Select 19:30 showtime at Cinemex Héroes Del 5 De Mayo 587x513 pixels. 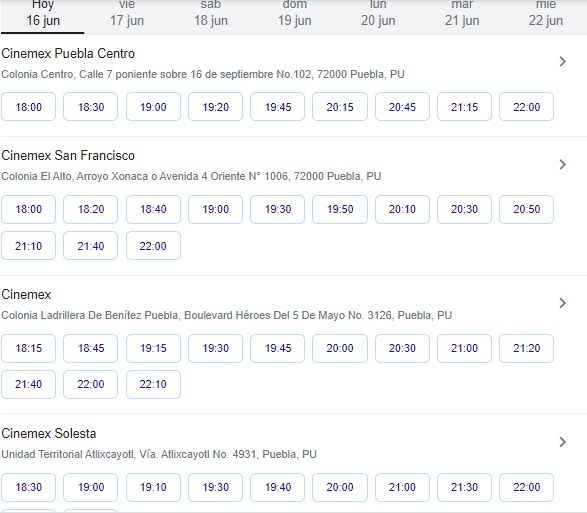(x=215, y=348)
